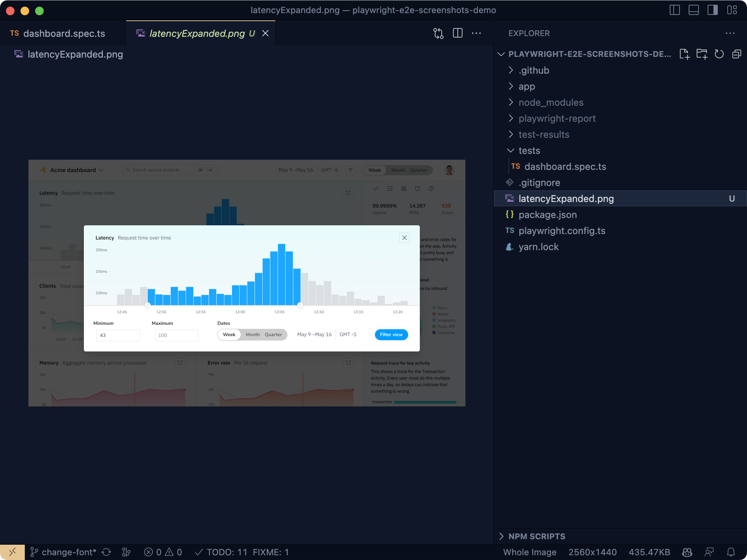Screen dimensions: 747x560
Task: Open the Explorer More Actions menu
Action: 731,33
